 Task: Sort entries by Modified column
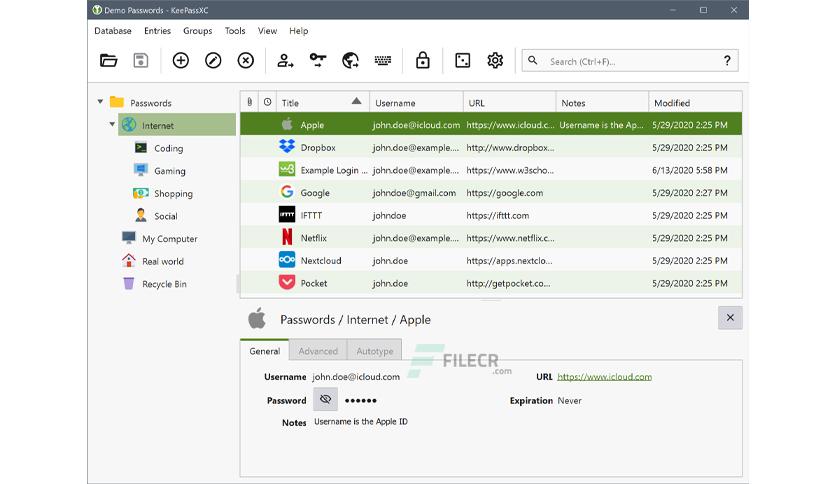click(695, 102)
